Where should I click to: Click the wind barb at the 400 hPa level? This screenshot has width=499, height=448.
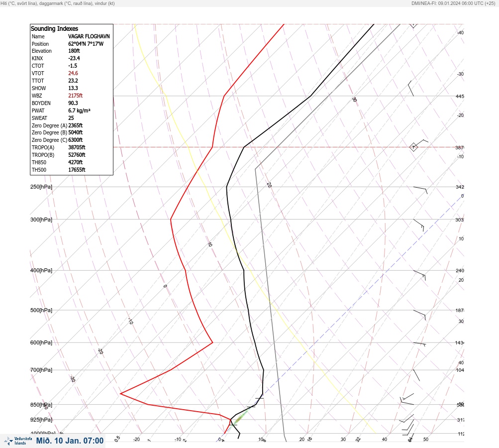419,275
